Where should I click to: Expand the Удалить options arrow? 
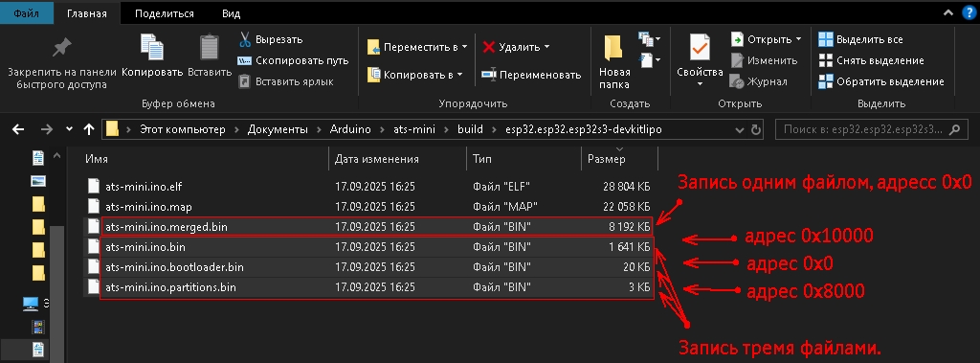tap(546, 47)
